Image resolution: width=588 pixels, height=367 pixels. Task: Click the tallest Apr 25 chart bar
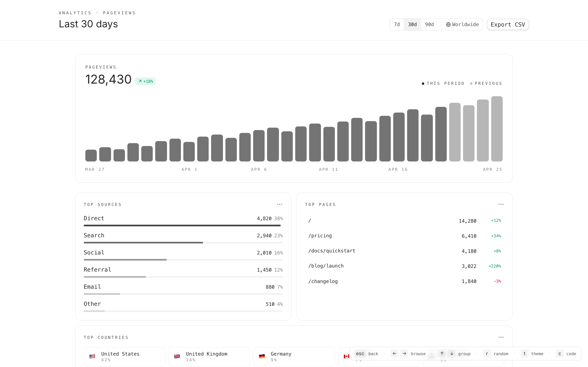coord(497,129)
